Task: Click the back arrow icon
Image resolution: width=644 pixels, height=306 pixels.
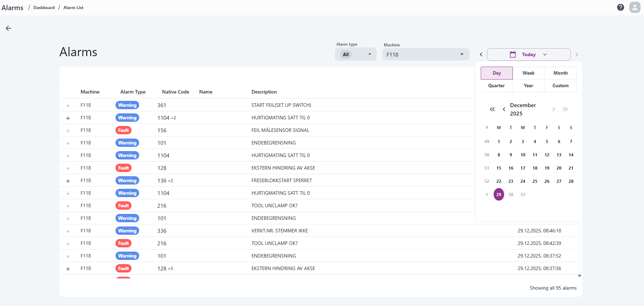Action: [8, 28]
